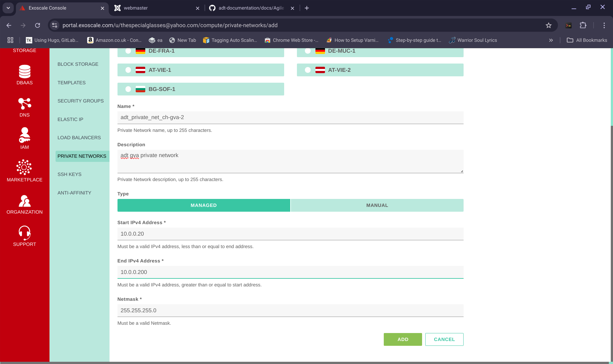613x364 pixels.
Task: Select the AT-VIE-1 zone radio button
Action: tap(128, 70)
